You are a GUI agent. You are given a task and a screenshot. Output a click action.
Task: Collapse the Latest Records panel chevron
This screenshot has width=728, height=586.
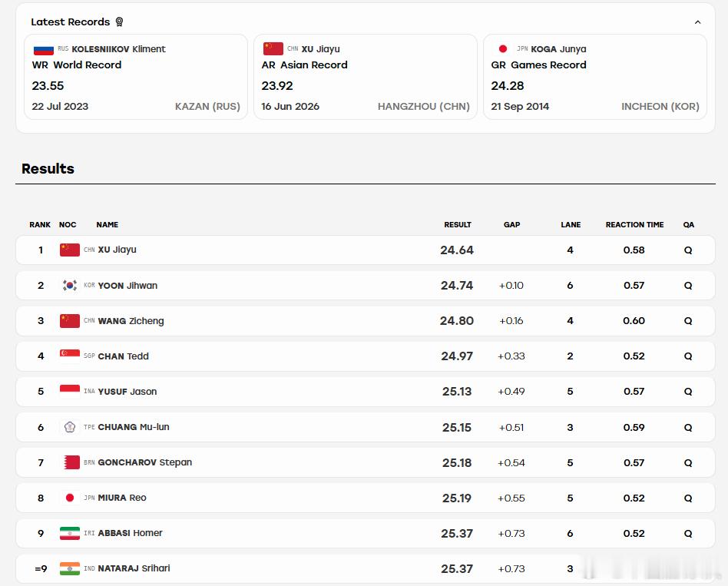pyautogui.click(x=697, y=22)
